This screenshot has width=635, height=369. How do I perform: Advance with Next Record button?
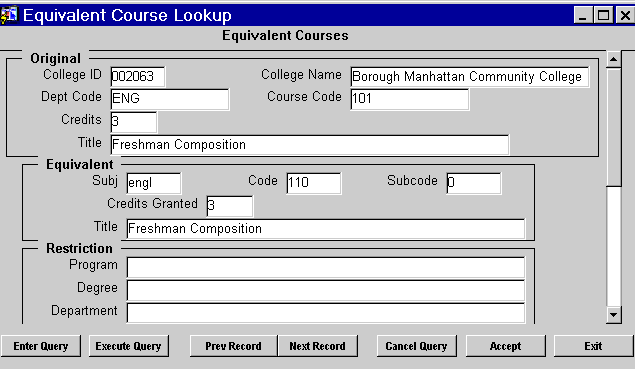tap(318, 346)
